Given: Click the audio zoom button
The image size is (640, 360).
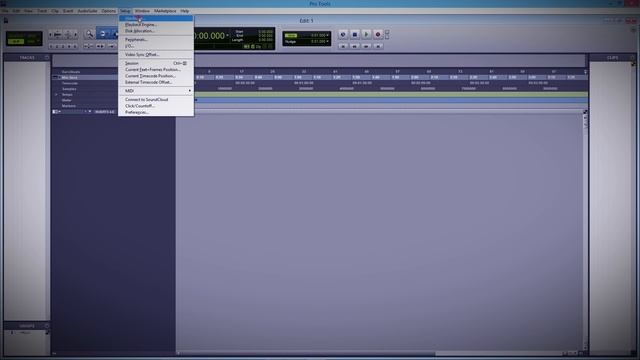Looking at the screenshot, I should pos(58,35).
